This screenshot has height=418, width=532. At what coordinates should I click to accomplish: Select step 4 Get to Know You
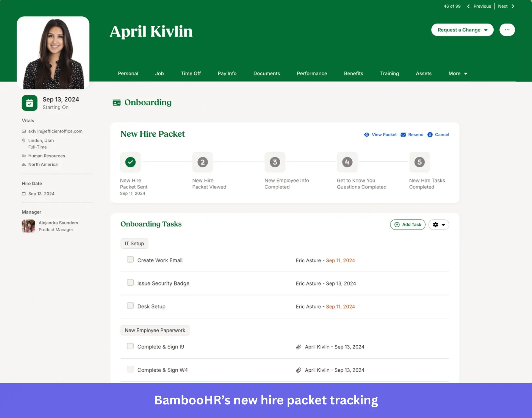pos(347,162)
